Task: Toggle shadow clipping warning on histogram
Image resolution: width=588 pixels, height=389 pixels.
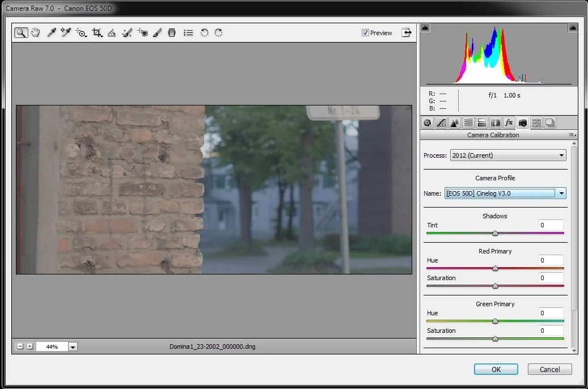Action: pos(425,28)
